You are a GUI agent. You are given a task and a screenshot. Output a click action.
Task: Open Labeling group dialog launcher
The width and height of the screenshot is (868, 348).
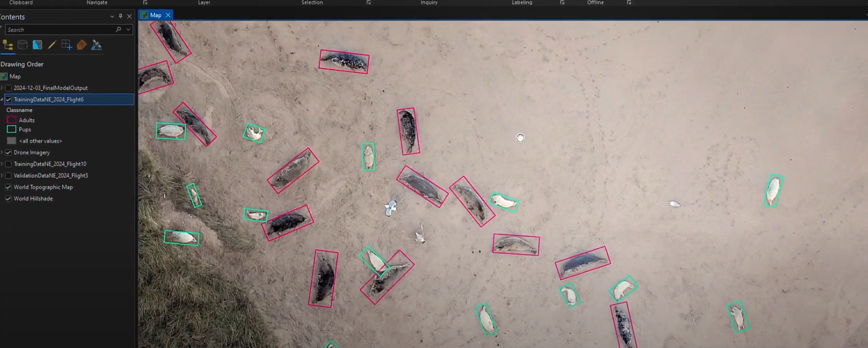pyautogui.click(x=562, y=2)
